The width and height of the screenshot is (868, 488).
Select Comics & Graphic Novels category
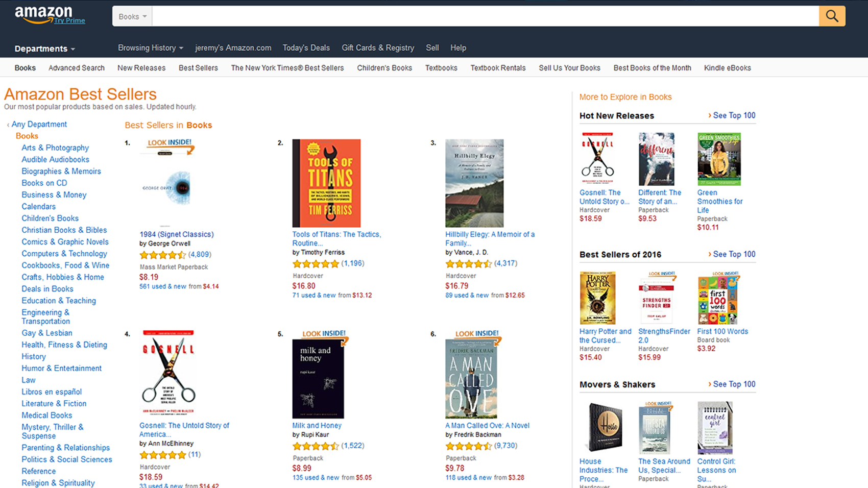(x=65, y=242)
